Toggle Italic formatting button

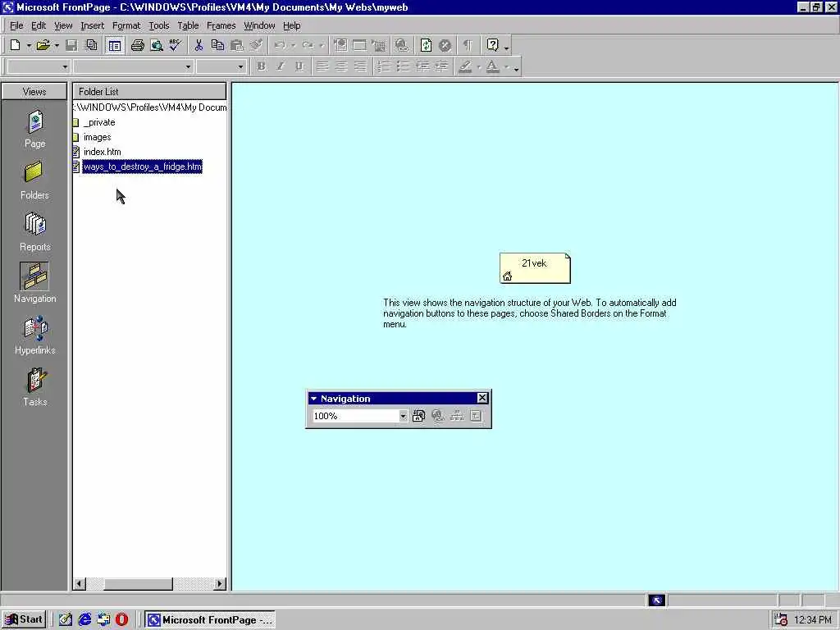coord(280,67)
